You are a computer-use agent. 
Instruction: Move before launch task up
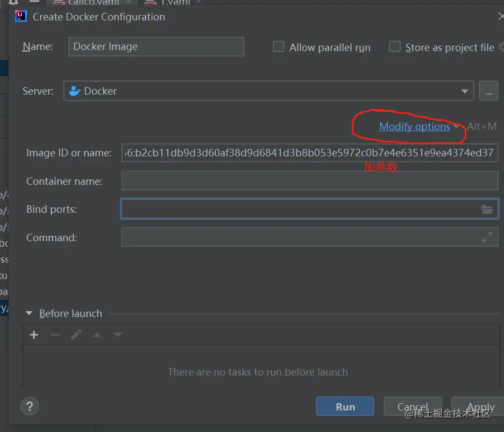pos(97,335)
